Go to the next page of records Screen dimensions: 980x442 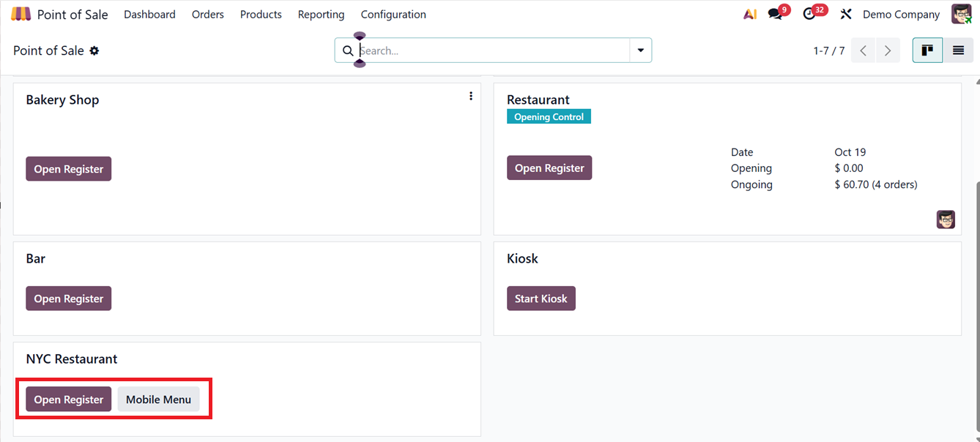pos(888,50)
